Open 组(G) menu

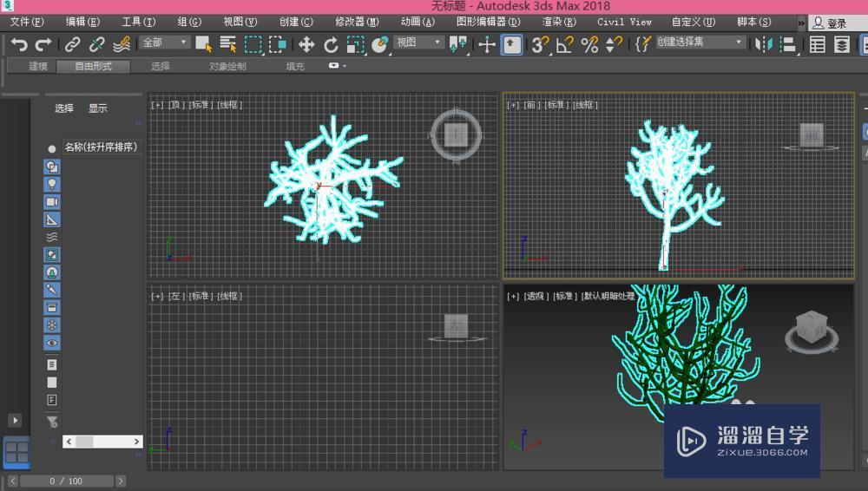189,23
